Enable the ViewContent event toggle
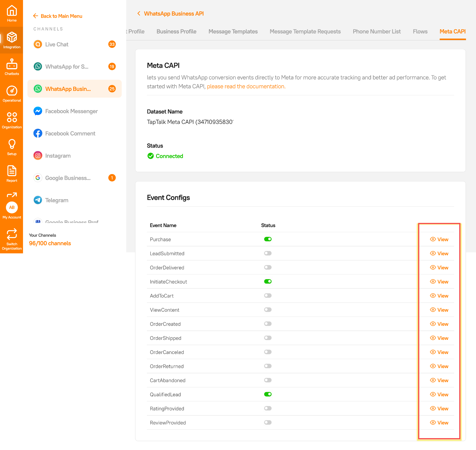This screenshot has height=450, width=476. 268,310
